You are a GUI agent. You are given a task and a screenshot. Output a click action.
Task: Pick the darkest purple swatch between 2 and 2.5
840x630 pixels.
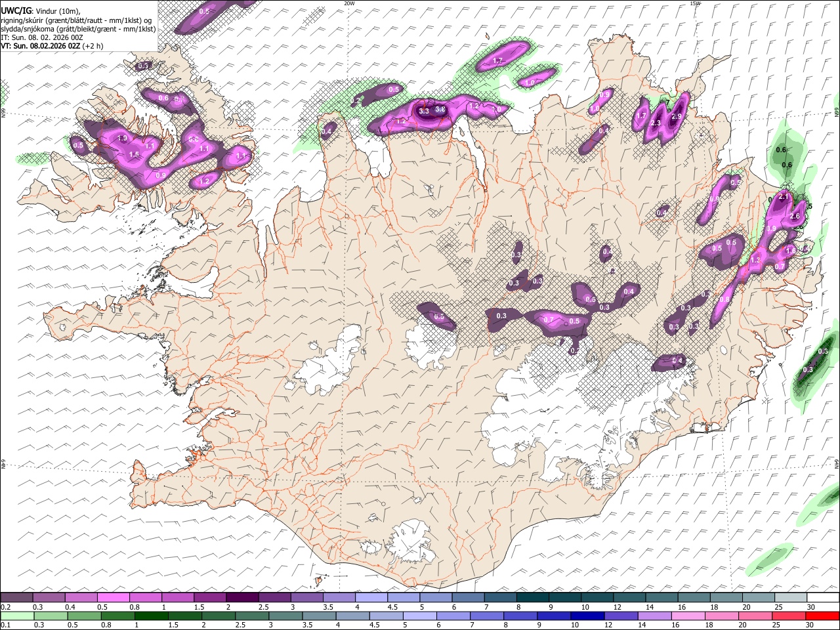(x=242, y=597)
